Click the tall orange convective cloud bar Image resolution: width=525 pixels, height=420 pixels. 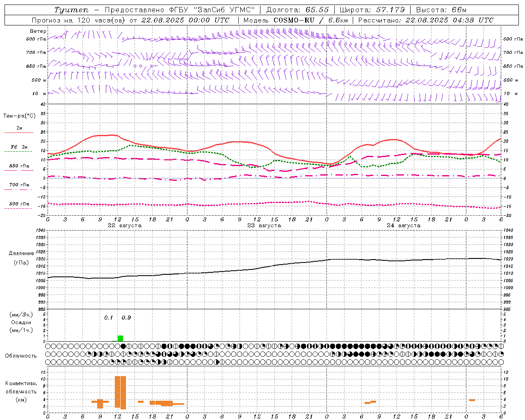click(x=120, y=392)
